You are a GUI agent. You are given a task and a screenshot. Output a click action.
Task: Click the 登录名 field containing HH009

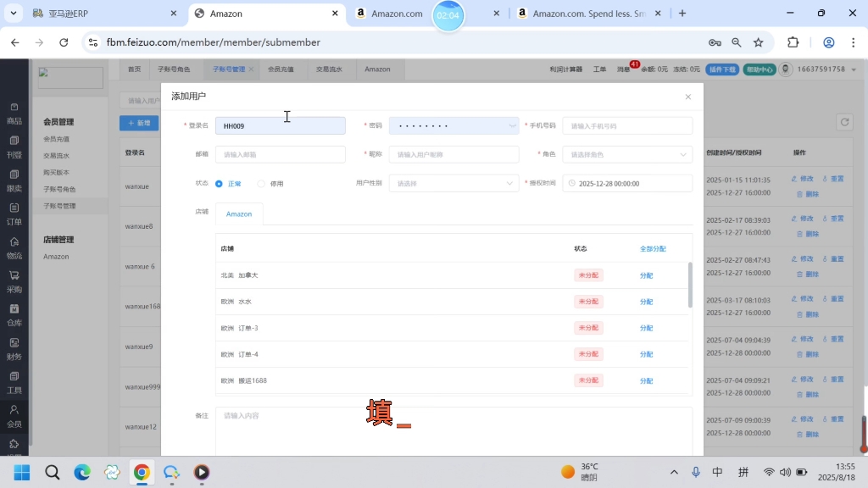(280, 125)
